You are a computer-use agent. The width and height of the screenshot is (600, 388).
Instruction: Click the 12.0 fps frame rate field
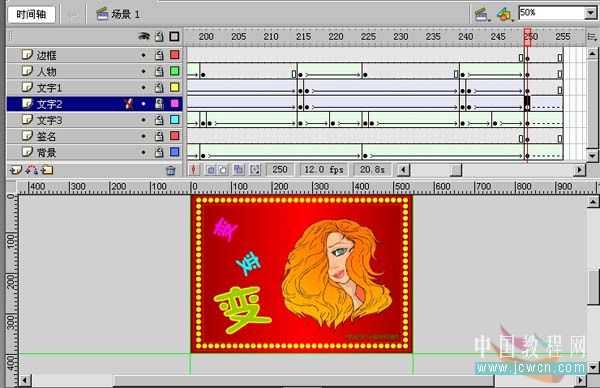[x=324, y=170]
